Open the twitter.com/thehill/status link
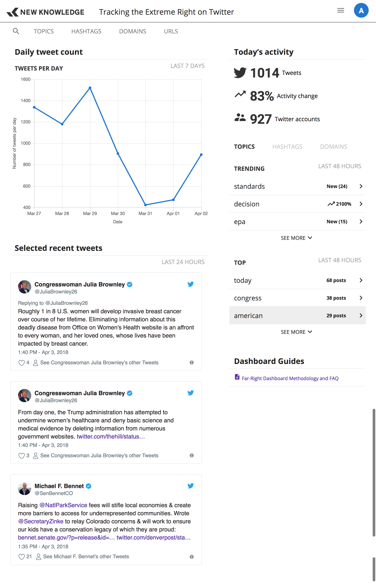Screen dimensions: 376x588 111,436
